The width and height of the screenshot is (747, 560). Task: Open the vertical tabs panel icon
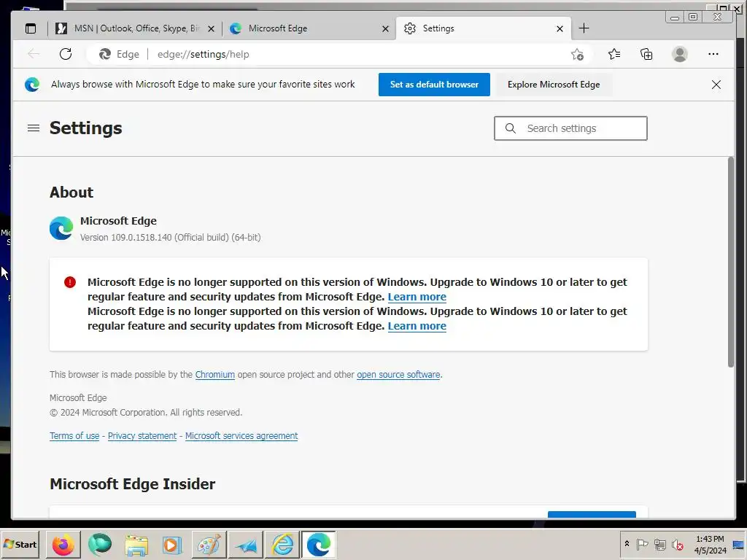click(x=31, y=28)
